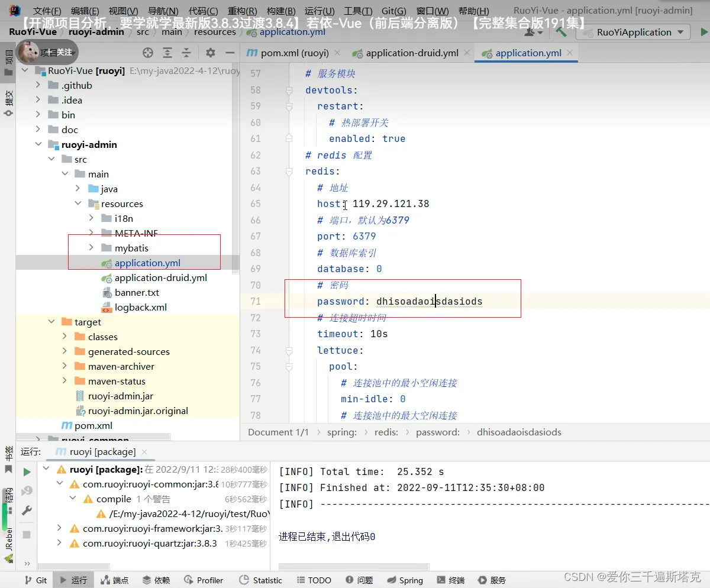Close the pom.xml (ruoyi) editor tab

[x=337, y=53]
